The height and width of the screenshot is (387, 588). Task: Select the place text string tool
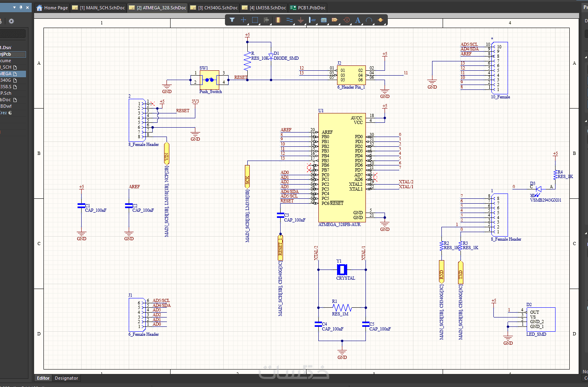[x=358, y=20]
